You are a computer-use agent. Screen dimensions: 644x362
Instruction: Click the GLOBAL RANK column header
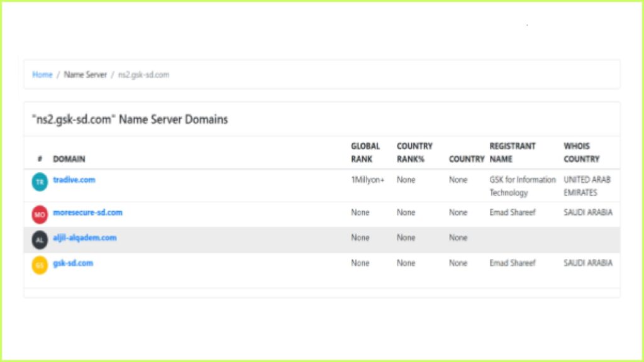pos(365,152)
